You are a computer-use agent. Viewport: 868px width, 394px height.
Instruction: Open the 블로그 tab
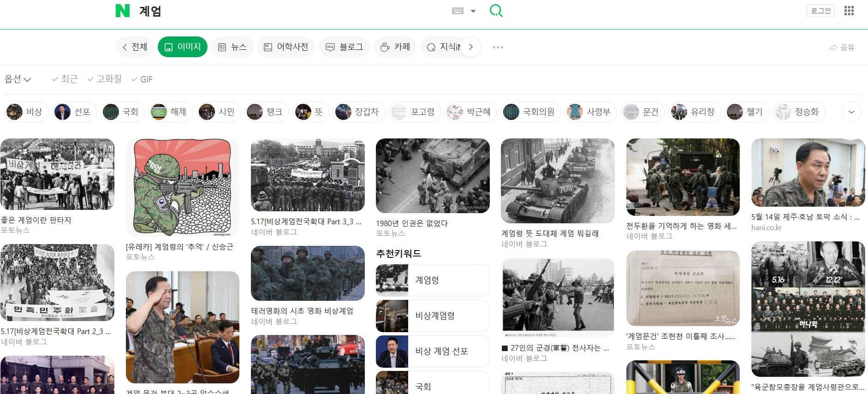[x=345, y=47]
